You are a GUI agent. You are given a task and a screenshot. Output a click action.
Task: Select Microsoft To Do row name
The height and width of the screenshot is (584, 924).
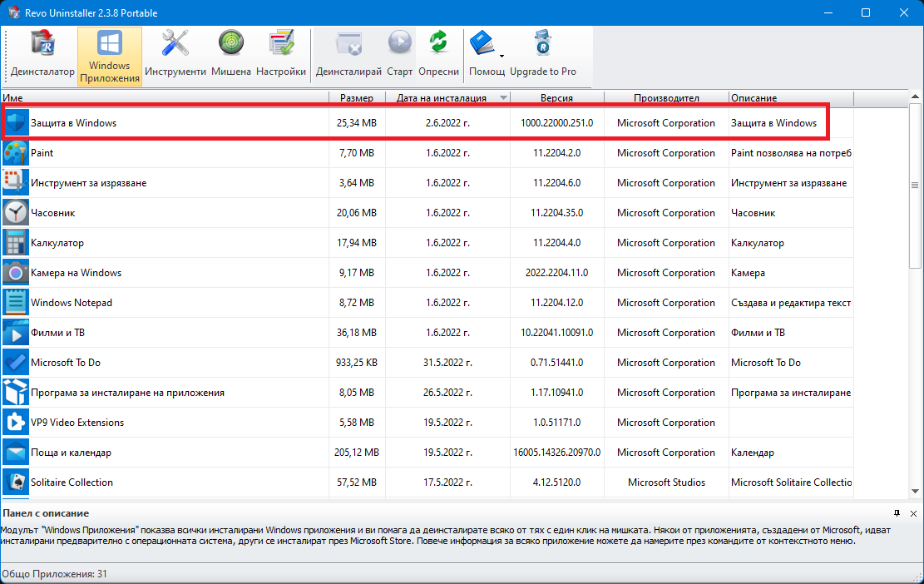(66, 363)
